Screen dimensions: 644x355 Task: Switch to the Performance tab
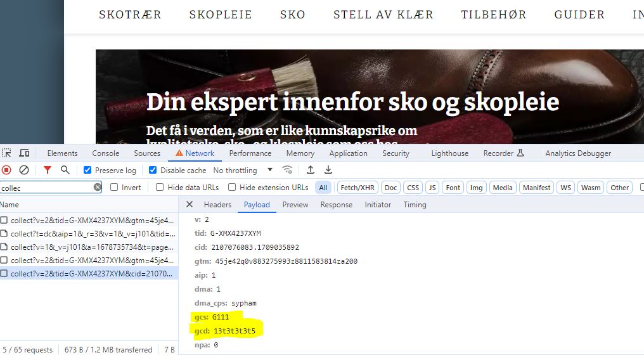pyautogui.click(x=250, y=153)
